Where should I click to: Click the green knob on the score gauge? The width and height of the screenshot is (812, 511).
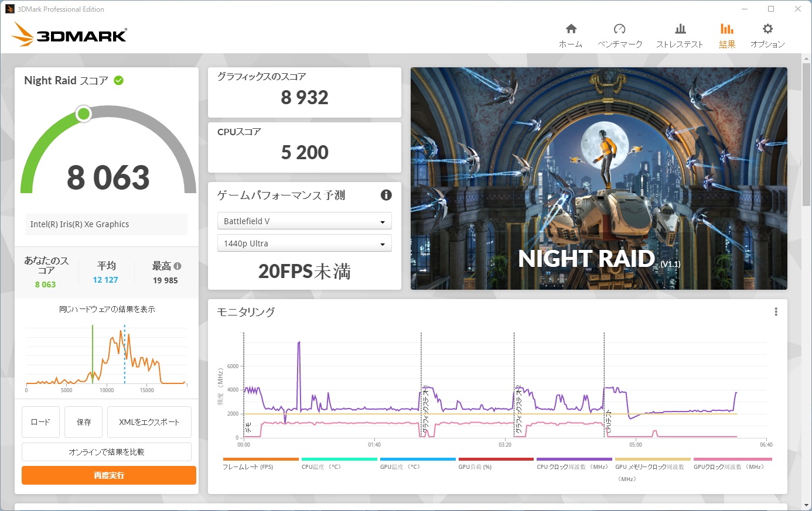84,114
